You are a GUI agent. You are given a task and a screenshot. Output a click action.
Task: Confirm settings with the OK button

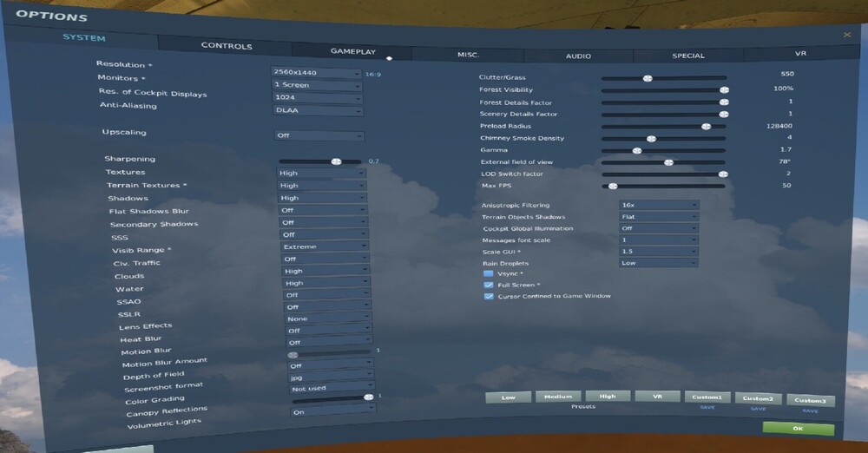click(x=798, y=428)
